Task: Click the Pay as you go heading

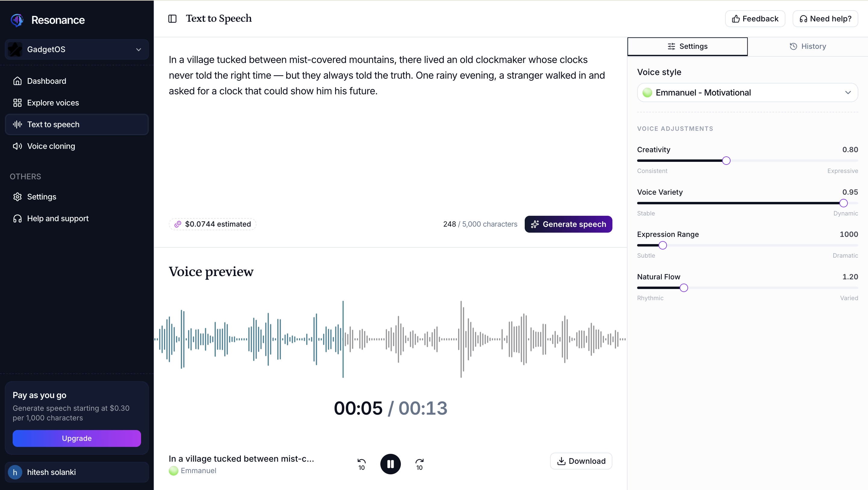Action: click(x=39, y=395)
